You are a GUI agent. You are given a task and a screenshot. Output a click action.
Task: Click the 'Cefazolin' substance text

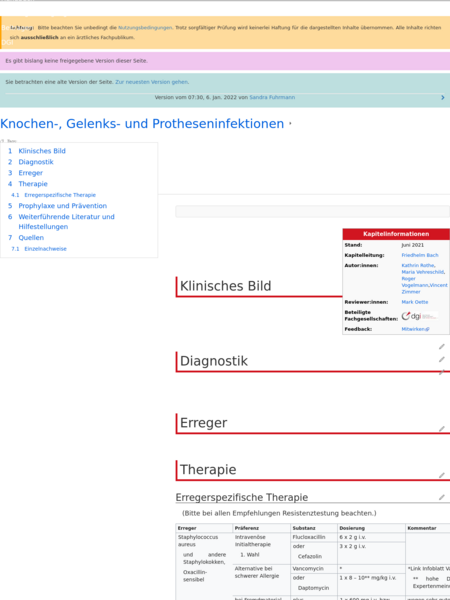tap(310, 556)
